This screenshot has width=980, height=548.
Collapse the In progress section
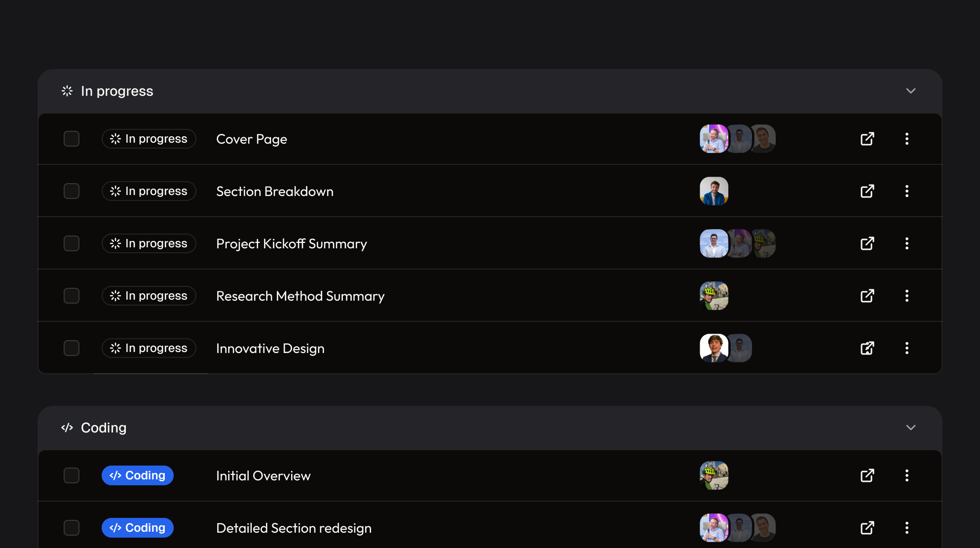[x=911, y=91]
